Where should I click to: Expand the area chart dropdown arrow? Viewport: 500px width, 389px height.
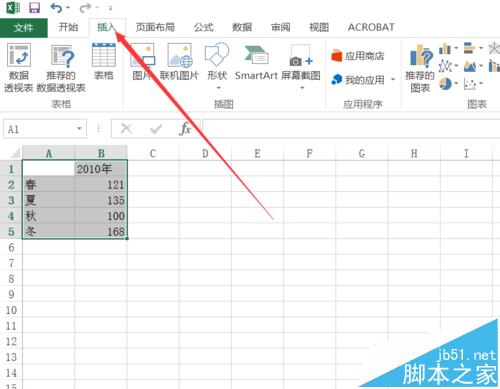481,66
